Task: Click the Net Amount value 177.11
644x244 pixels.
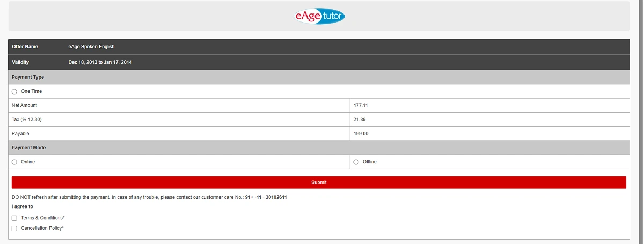Action: coord(360,105)
